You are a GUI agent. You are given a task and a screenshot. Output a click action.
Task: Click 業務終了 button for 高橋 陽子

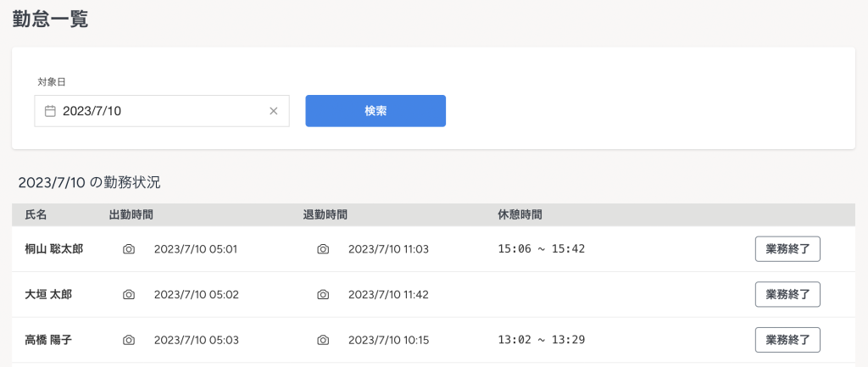pos(787,340)
